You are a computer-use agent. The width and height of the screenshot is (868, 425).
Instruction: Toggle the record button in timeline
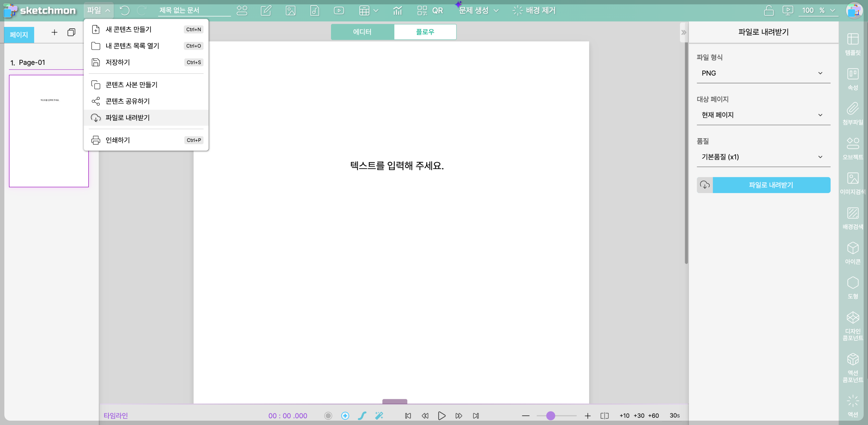[328, 415]
